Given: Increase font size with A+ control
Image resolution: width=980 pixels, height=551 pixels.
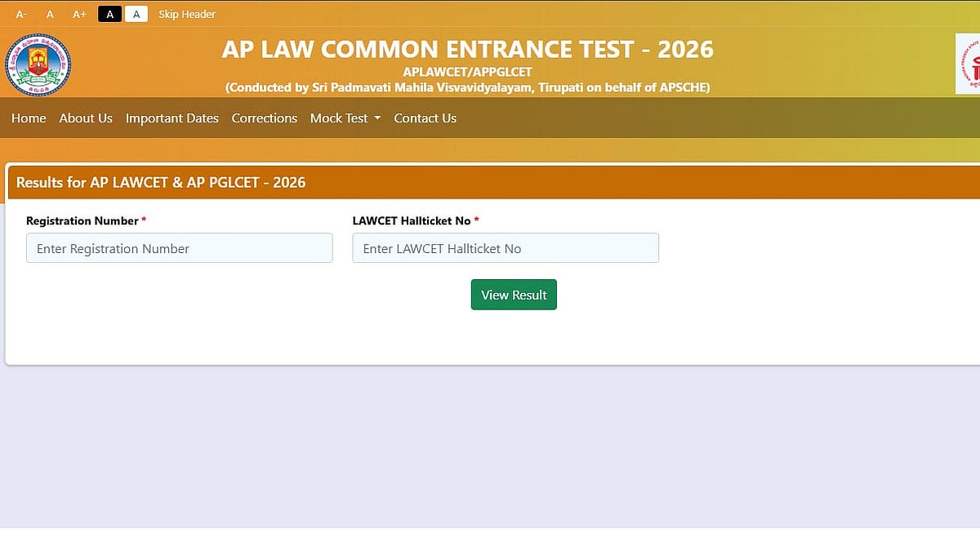Looking at the screenshot, I should [x=79, y=14].
